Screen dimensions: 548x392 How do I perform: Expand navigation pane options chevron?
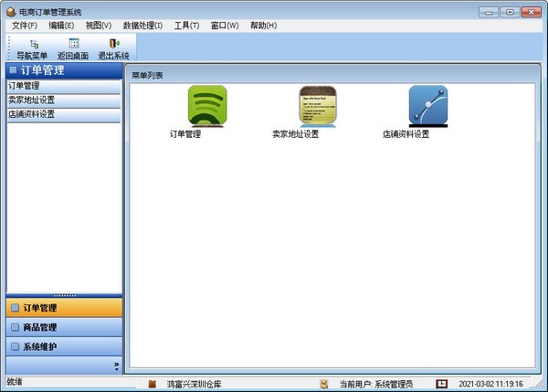(115, 366)
